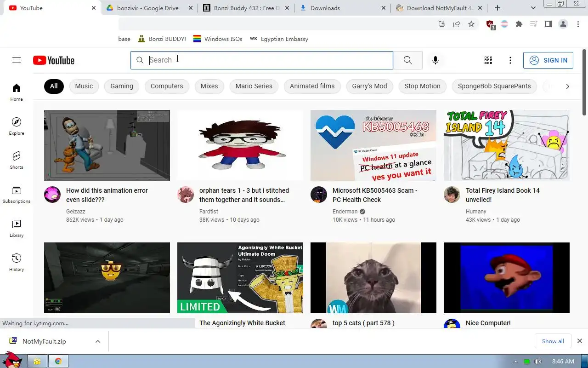Select the Mario Series filter chip
The width and height of the screenshot is (588, 368).
coord(254,86)
